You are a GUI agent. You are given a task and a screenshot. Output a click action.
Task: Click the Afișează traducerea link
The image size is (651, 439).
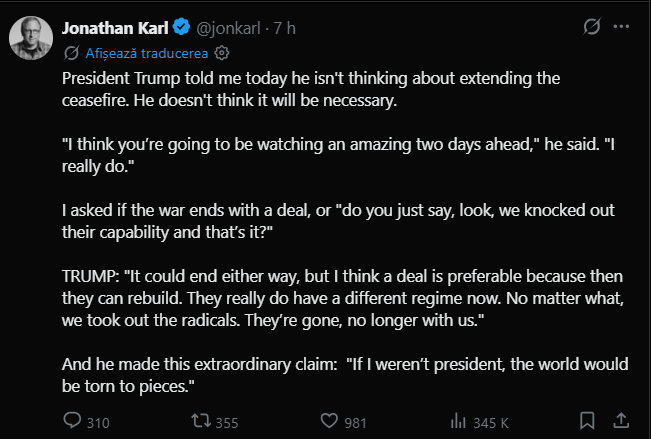pyautogui.click(x=146, y=52)
